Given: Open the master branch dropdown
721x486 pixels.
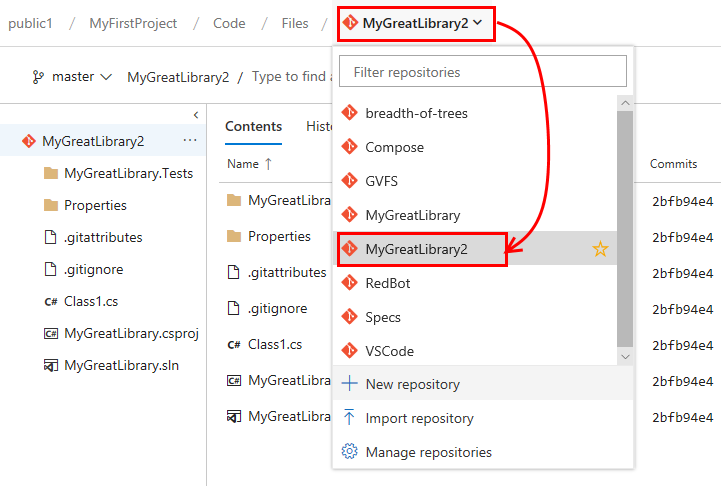Looking at the screenshot, I should pyautogui.click(x=72, y=77).
